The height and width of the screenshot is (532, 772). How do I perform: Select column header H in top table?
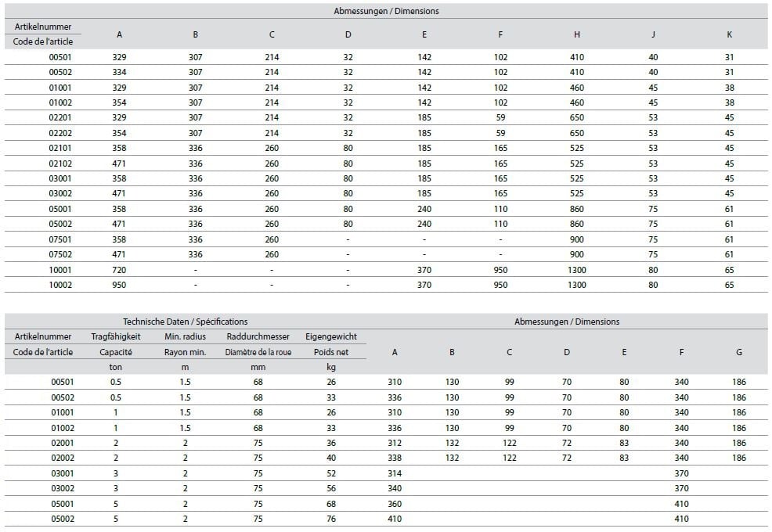tap(576, 34)
